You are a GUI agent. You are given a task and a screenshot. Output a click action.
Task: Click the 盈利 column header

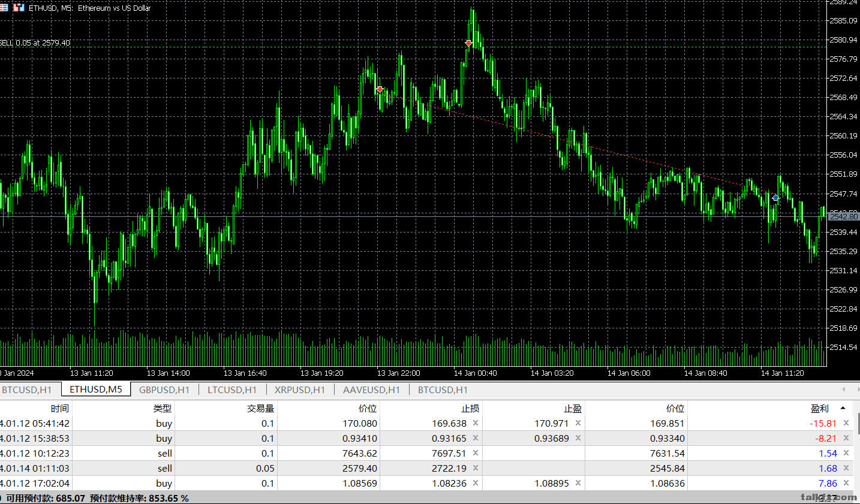click(820, 409)
